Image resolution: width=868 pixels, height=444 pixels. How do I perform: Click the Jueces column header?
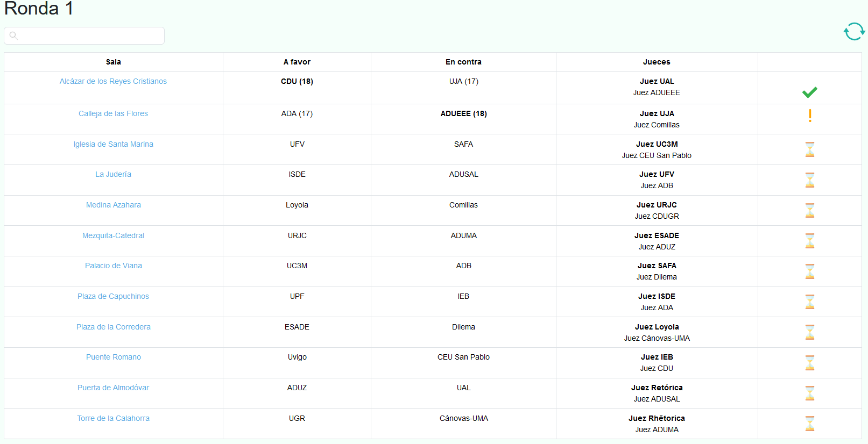click(x=657, y=62)
